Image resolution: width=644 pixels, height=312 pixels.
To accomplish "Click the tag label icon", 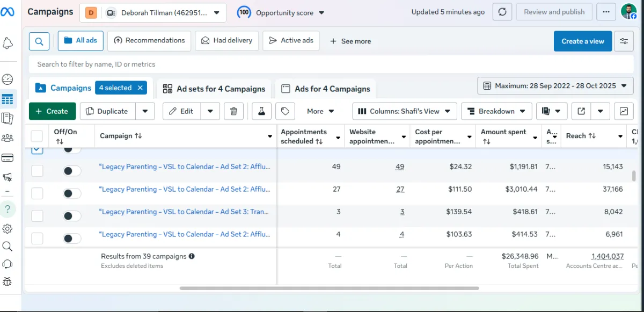I will [286, 111].
